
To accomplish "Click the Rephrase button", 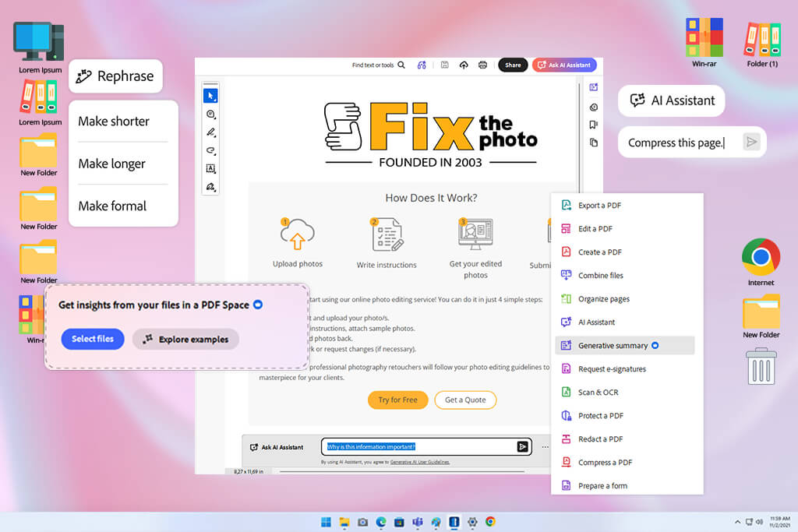I will tap(115, 76).
